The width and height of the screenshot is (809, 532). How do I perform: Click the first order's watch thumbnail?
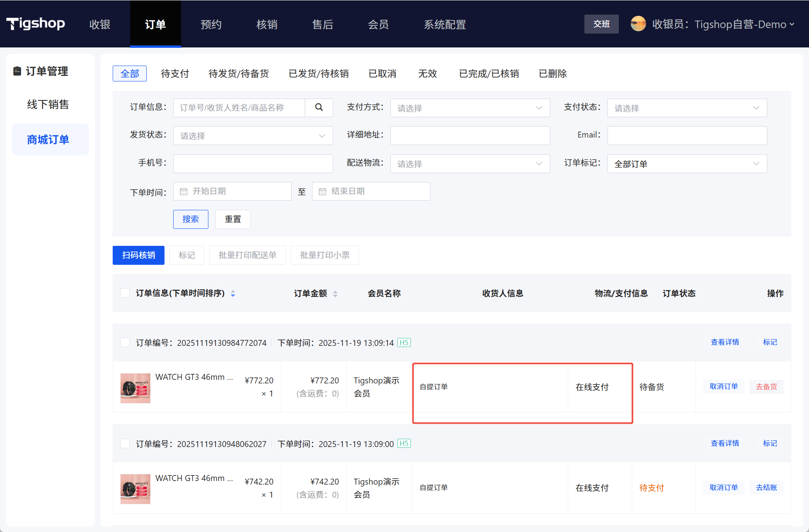[135, 388]
